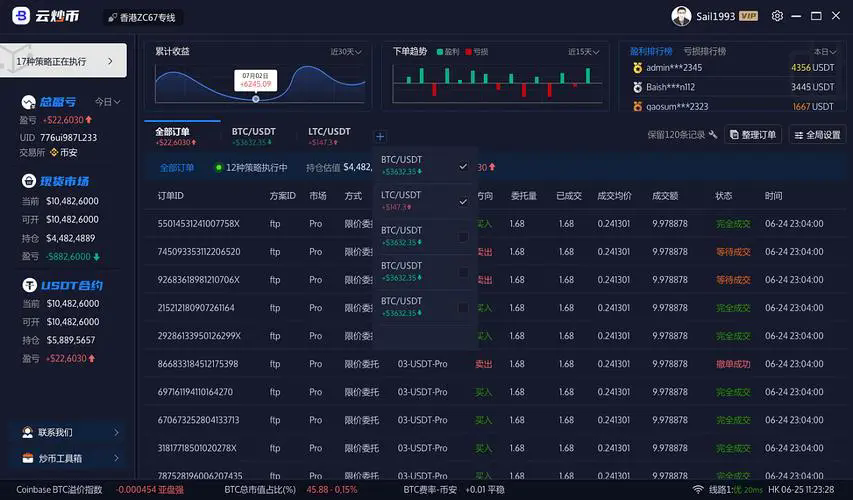
Task: Click the gold medal icon beside admin***2345
Action: pyautogui.click(x=637, y=68)
